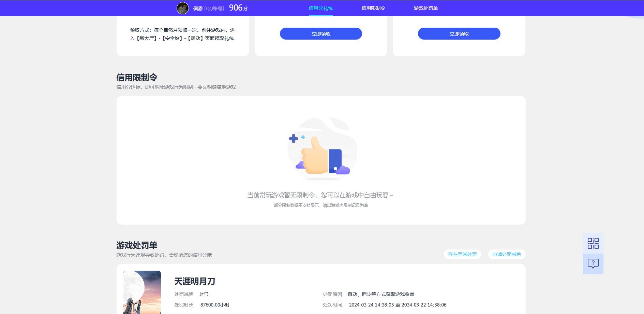Screen dimensions: 644x314
Task: Open the help question bubble icon
Action: pos(593,263)
